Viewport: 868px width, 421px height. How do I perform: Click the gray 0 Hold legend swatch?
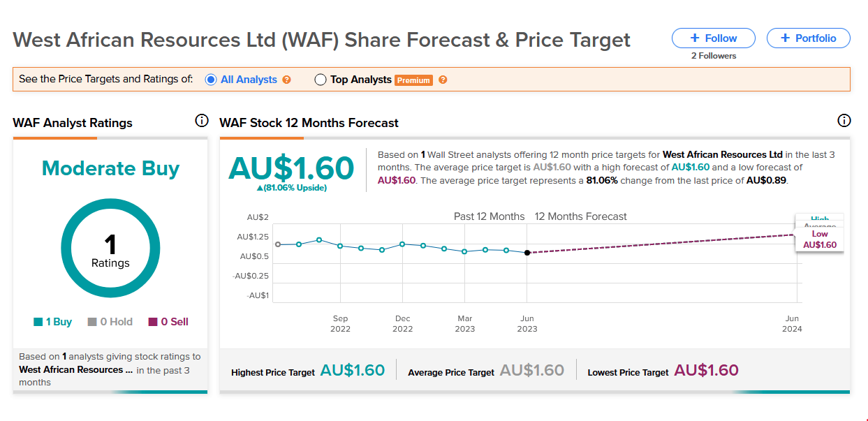91,323
